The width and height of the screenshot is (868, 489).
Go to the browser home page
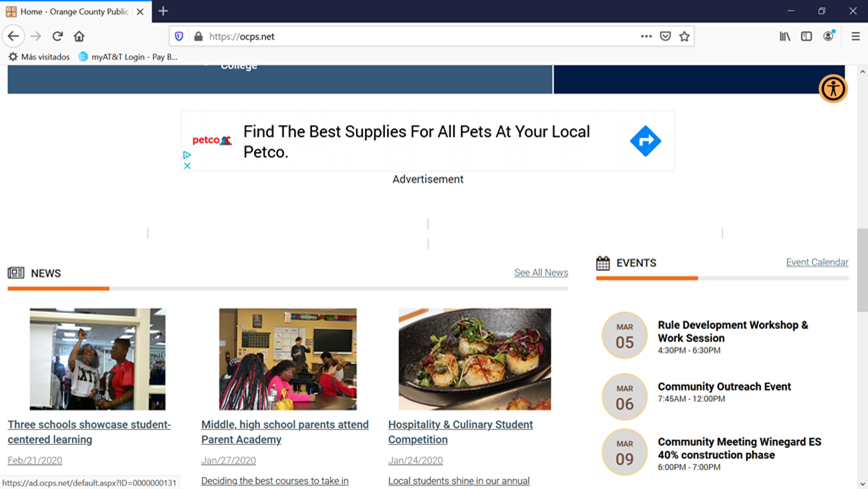(79, 37)
